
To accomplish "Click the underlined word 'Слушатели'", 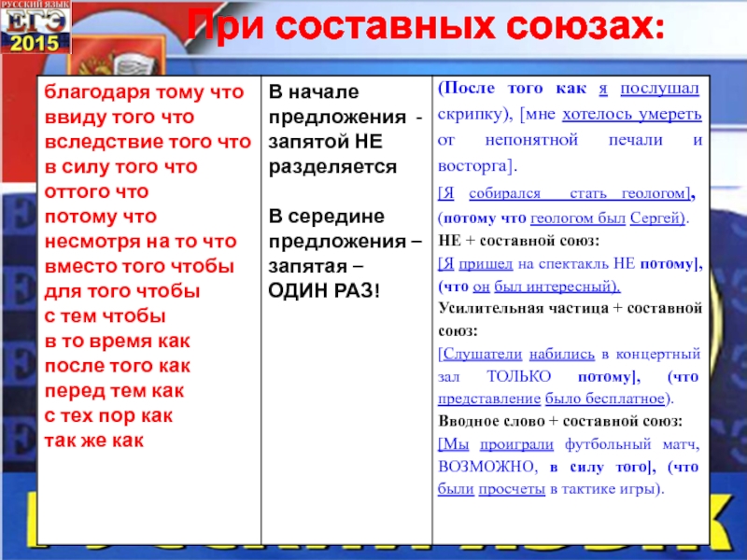I will pos(482,354).
